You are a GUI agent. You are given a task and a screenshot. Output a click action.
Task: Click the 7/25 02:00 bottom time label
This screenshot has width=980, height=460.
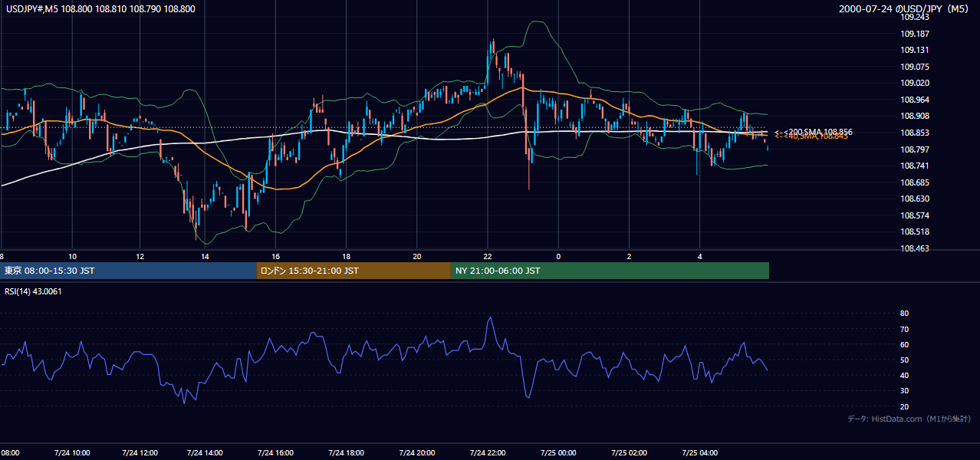[x=630, y=453]
